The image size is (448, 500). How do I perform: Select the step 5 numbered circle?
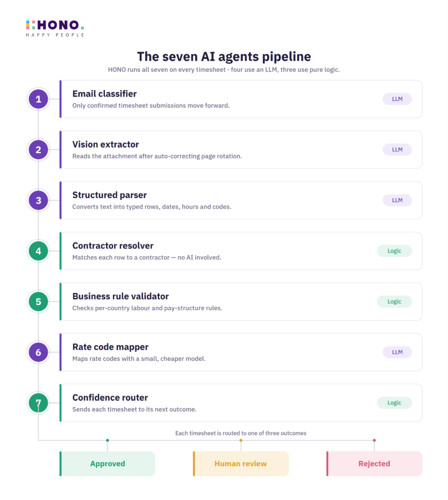(x=38, y=302)
